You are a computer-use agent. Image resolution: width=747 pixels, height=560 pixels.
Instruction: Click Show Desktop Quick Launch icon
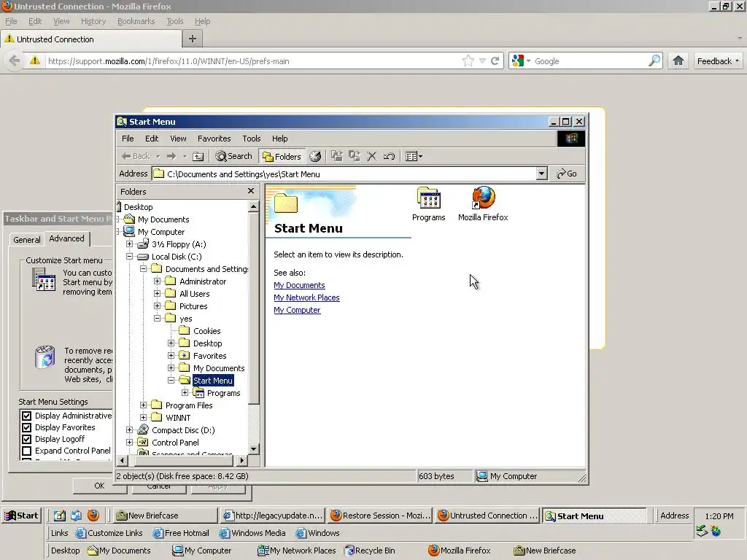[59, 516]
